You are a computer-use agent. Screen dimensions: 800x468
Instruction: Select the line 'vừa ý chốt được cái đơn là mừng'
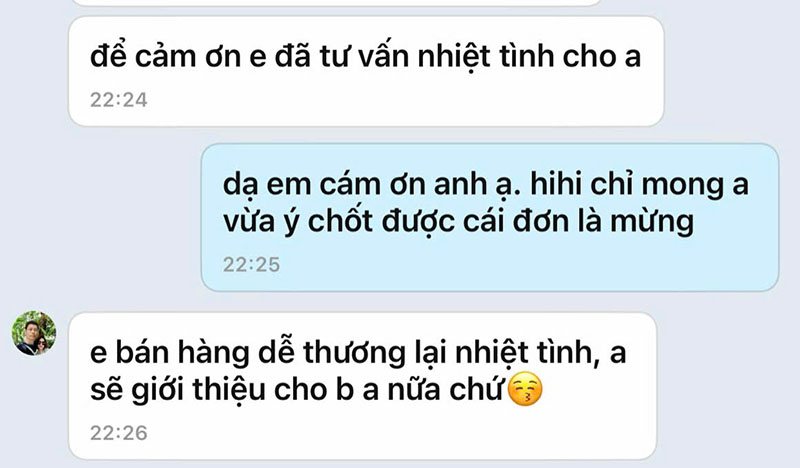point(459,222)
